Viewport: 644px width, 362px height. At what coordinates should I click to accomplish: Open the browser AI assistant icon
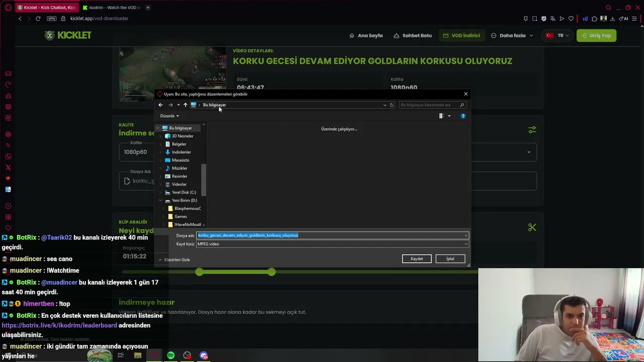coord(624,19)
